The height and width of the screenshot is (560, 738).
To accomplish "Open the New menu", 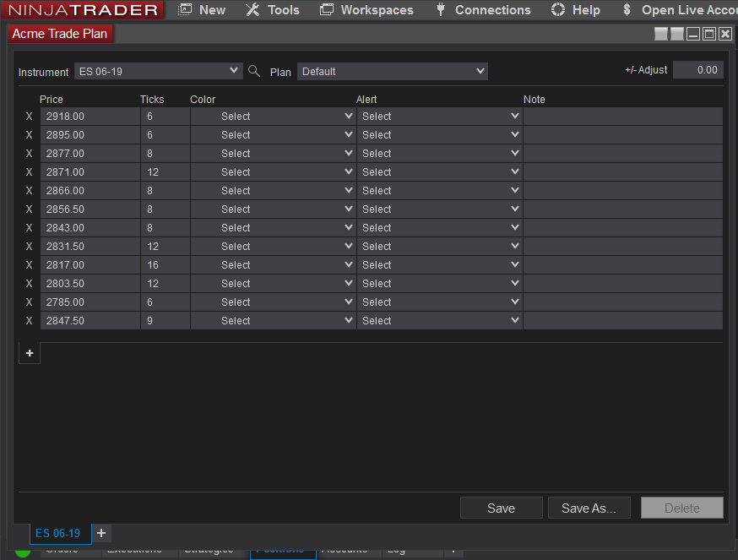I will [x=202, y=10].
